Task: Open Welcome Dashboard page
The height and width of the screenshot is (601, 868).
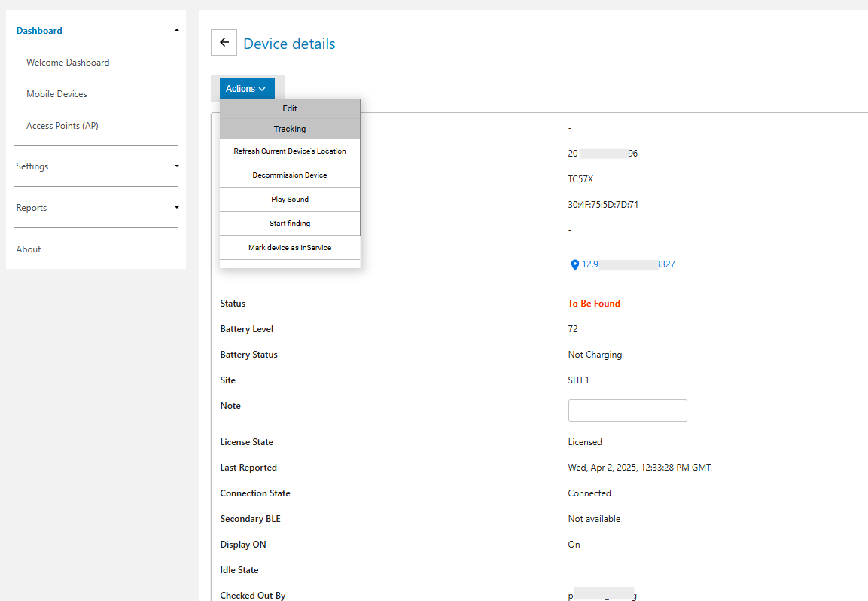Action: click(x=68, y=63)
